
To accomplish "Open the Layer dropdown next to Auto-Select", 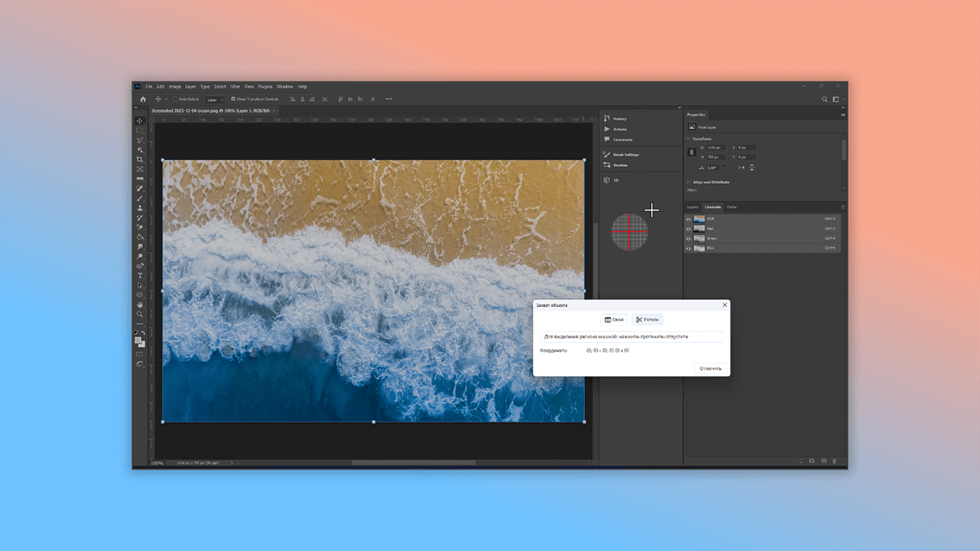I will click(x=215, y=99).
